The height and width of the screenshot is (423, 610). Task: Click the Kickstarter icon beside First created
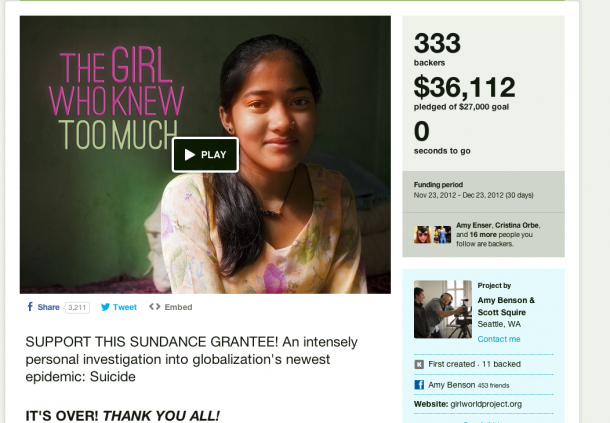(x=419, y=364)
